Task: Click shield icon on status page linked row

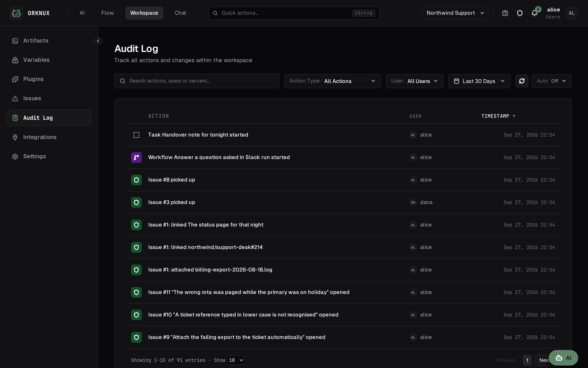Action: click(136, 225)
